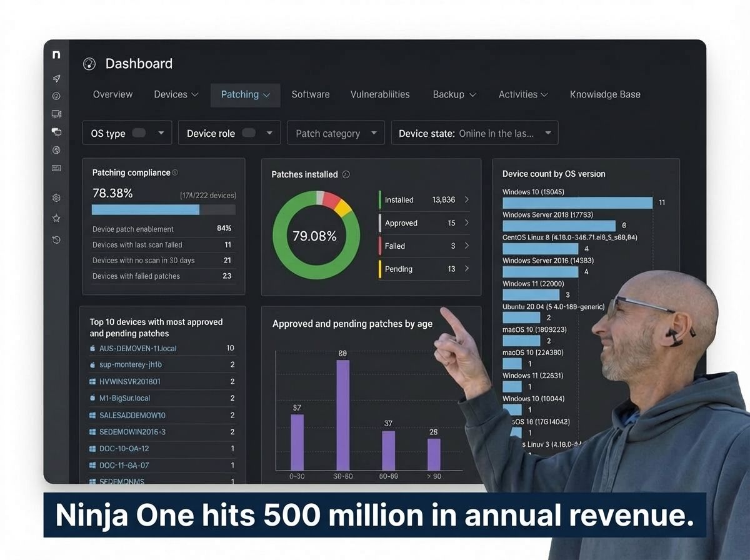
Task: Open device link HVWINSVR201801
Action: tap(130, 381)
